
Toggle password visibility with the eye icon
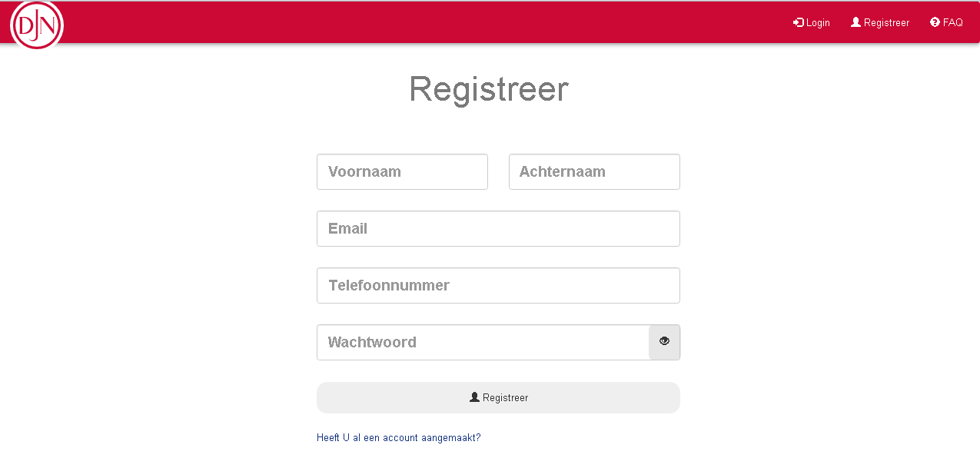(x=664, y=341)
